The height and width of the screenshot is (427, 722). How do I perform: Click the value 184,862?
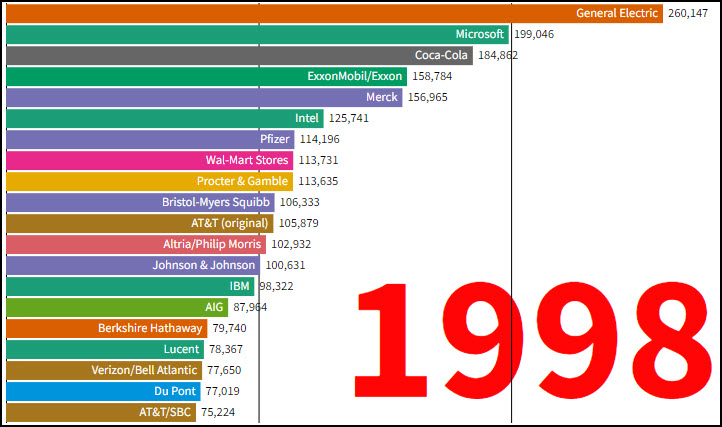(498, 55)
